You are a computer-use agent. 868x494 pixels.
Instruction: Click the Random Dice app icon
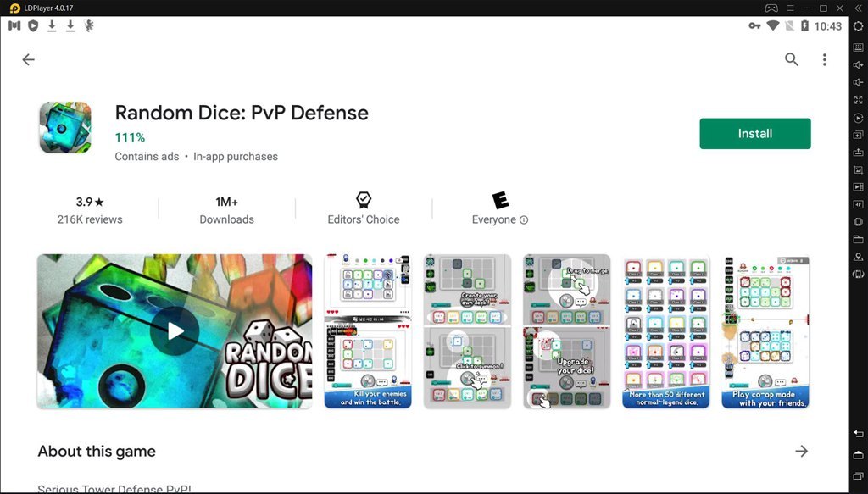coord(65,127)
